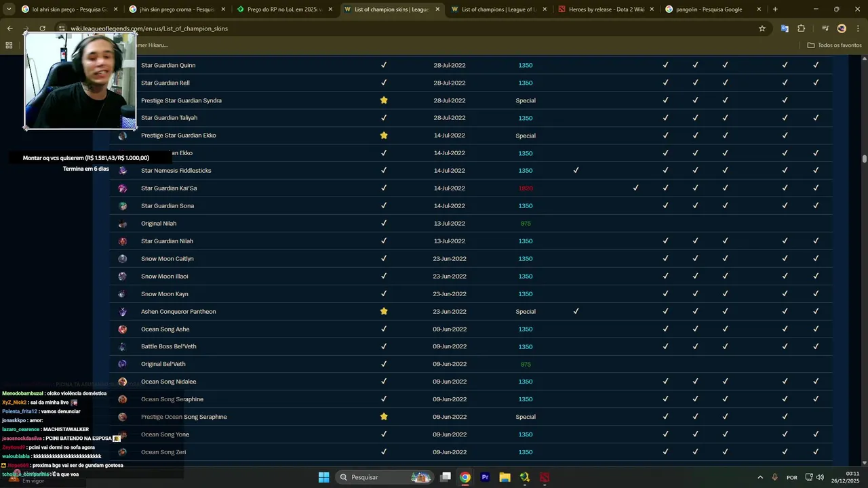Image resolution: width=868 pixels, height=488 pixels.
Task: Click the Star Guardian Sona champion icon
Action: click(122, 206)
